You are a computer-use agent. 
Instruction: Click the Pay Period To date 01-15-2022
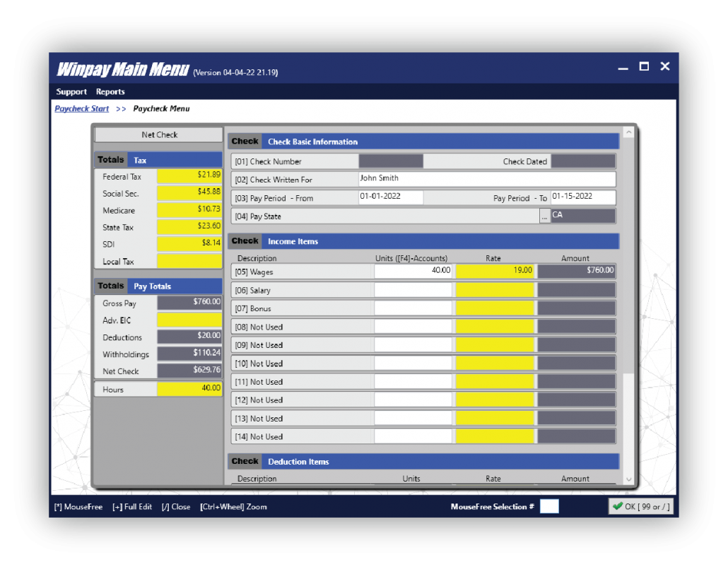click(583, 197)
